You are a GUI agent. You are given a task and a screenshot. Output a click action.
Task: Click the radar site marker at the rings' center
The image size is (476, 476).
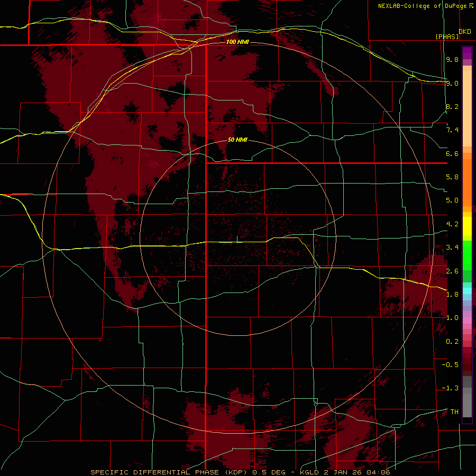point(237,239)
